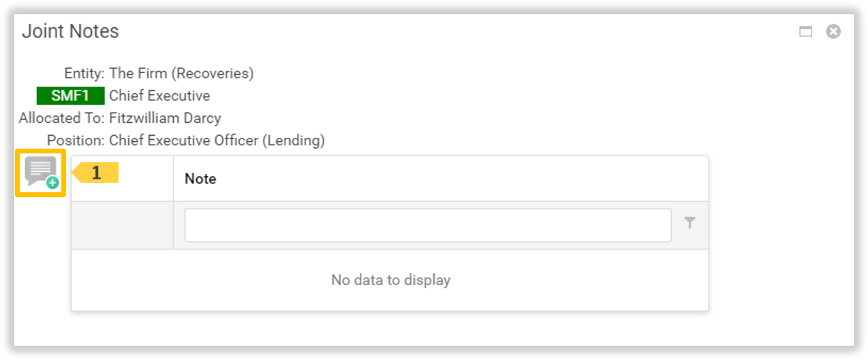Sort by the Note column header
The height and width of the screenshot is (360, 868).
click(200, 179)
